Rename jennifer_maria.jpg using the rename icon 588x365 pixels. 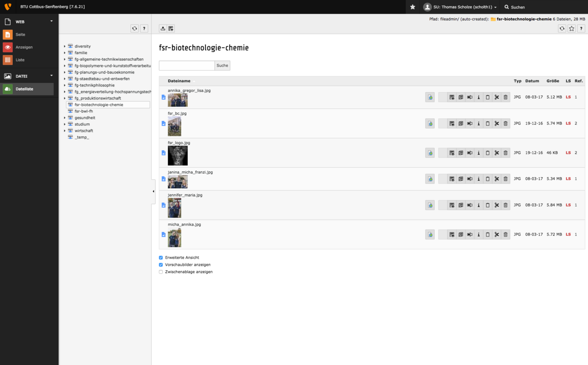[x=470, y=205]
